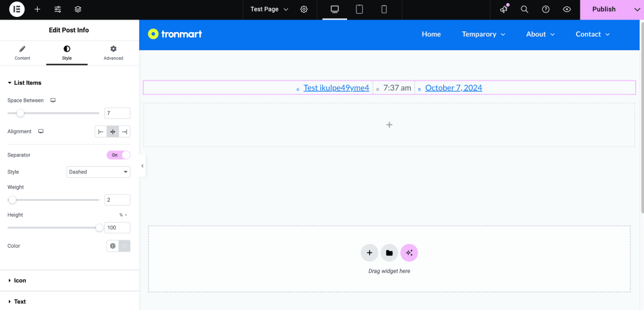Open page settings gear icon
The height and width of the screenshot is (310, 644).
(304, 9)
